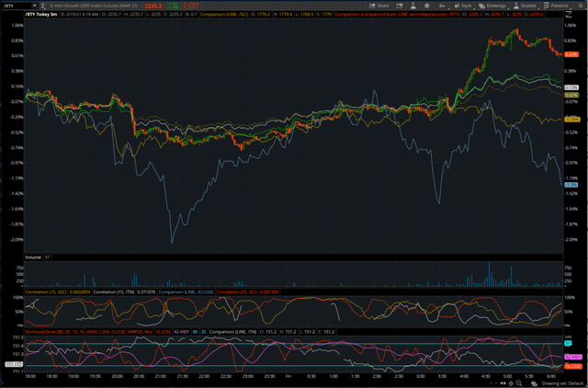Click the 0.281359 correlation /CL value
The height and width of the screenshot is (388, 588).
tap(269, 292)
